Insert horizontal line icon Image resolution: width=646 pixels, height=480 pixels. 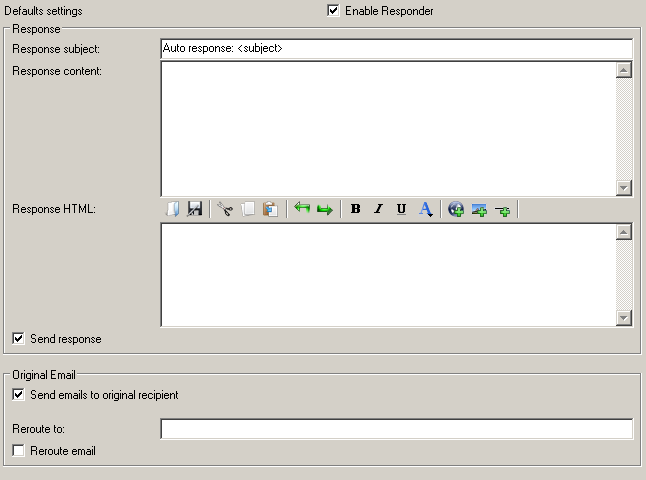(502, 210)
